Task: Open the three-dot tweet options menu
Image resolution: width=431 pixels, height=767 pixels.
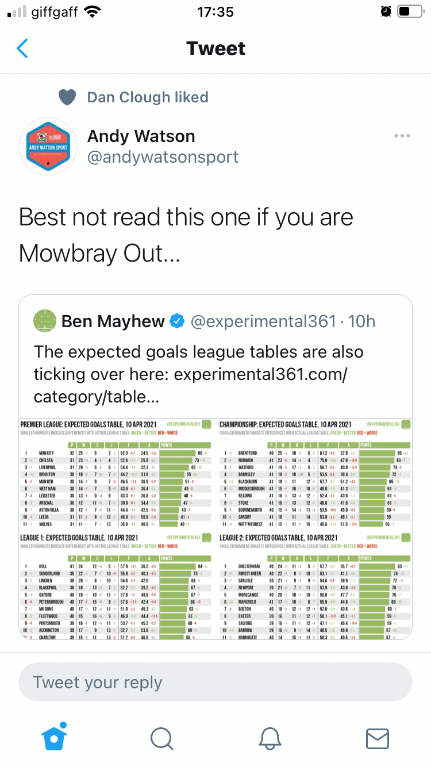Action: (402, 136)
